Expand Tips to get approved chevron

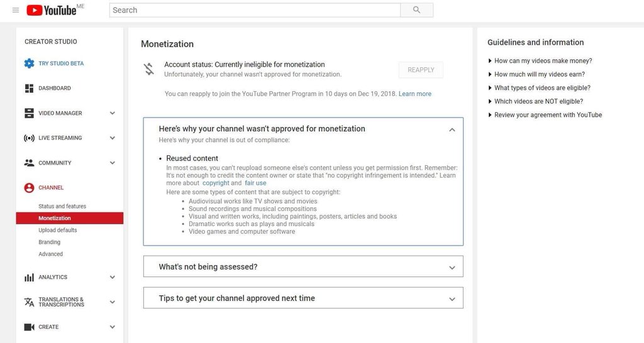click(452, 299)
